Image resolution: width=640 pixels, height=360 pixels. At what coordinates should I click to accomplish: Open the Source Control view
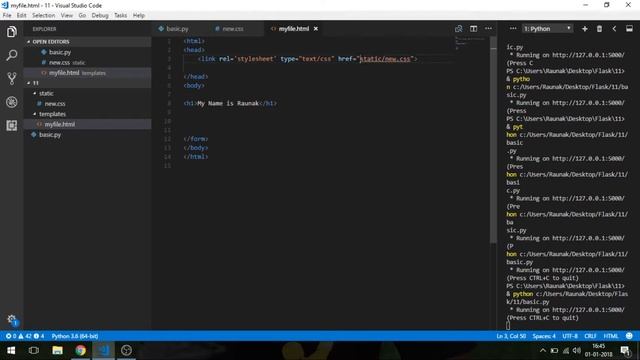(x=11, y=78)
